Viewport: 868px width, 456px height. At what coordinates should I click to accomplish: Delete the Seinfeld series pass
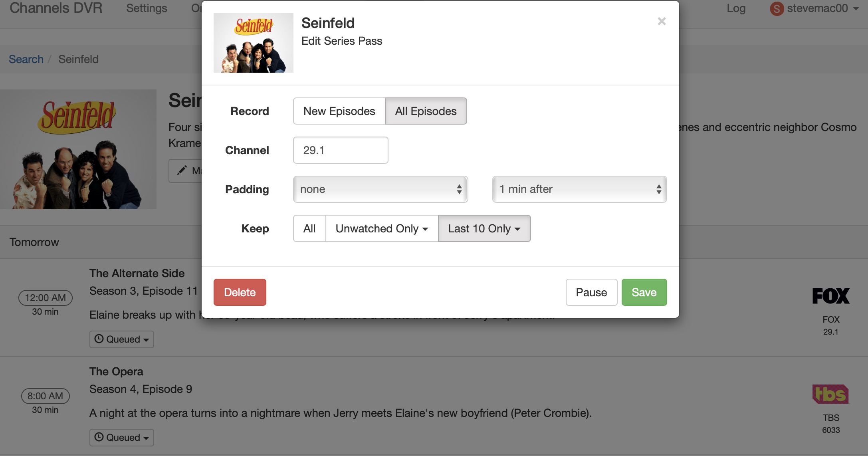[240, 292]
